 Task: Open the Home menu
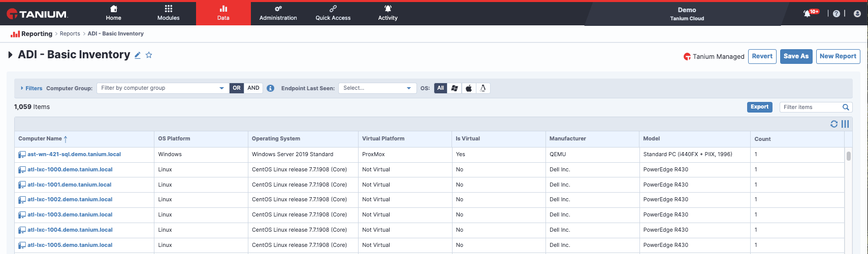click(114, 13)
